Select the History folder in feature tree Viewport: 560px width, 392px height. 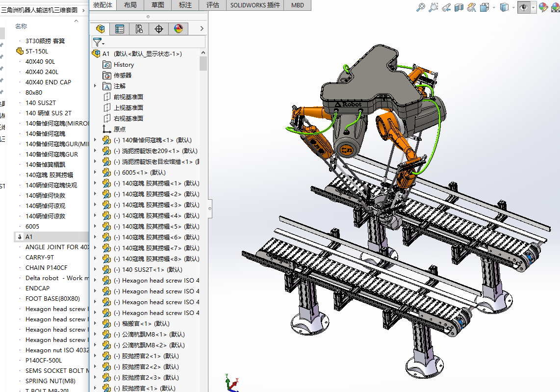click(x=124, y=64)
